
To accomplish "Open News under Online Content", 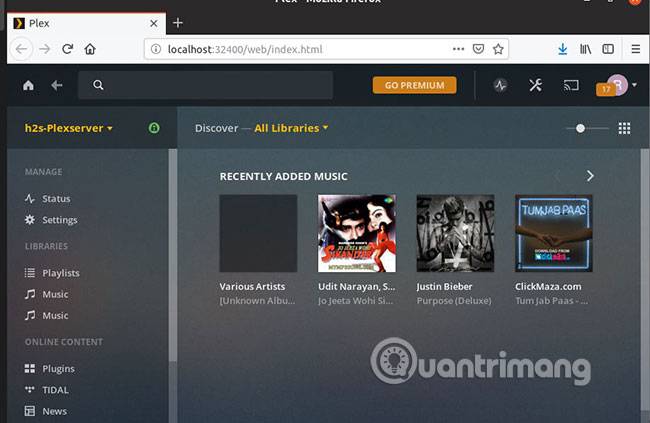I will (54, 411).
